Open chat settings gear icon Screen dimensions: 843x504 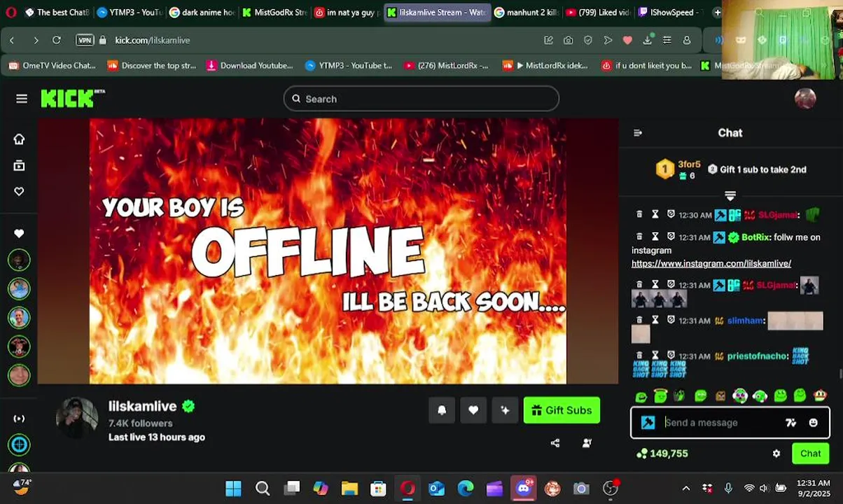point(776,454)
